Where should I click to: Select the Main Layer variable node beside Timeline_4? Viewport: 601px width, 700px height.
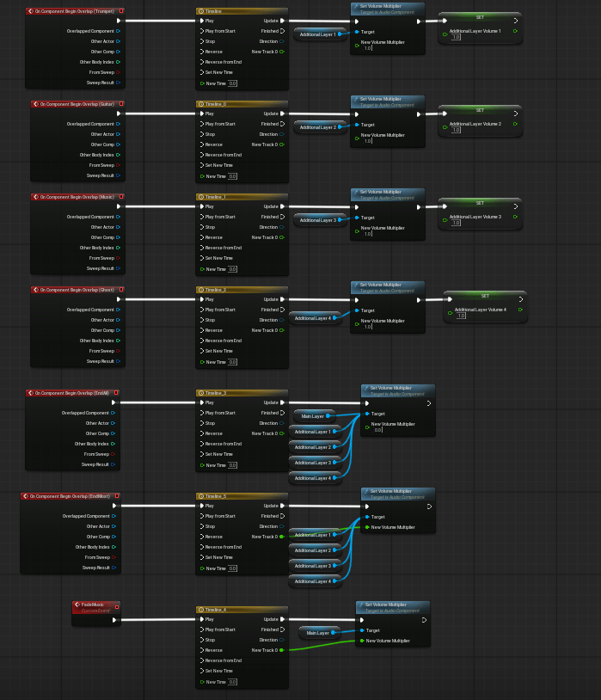tap(316, 632)
